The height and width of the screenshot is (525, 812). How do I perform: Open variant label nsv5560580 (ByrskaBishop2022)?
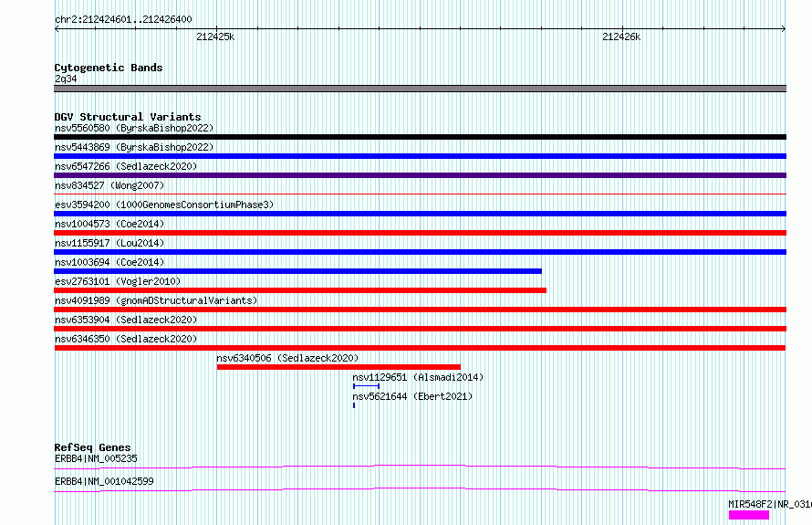(134, 128)
